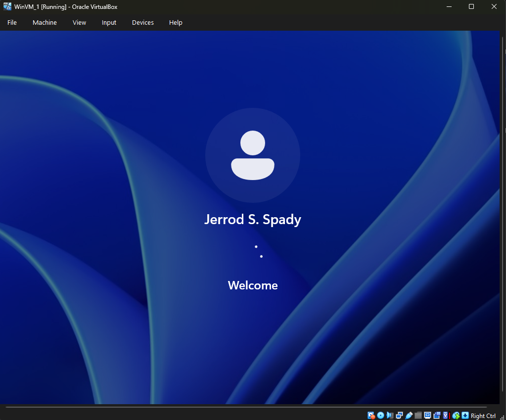Click the audio status indicator icon
Image resolution: width=506 pixels, height=420 pixels.
click(390, 416)
